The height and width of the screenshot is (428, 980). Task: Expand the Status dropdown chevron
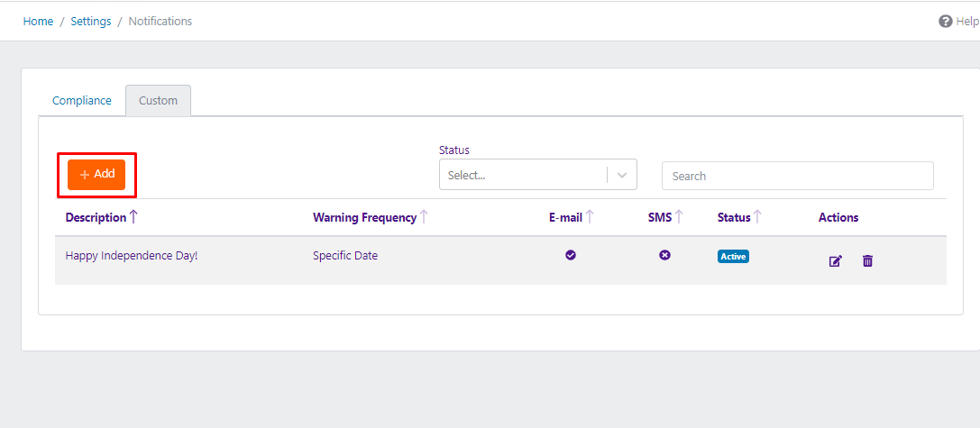click(x=622, y=176)
